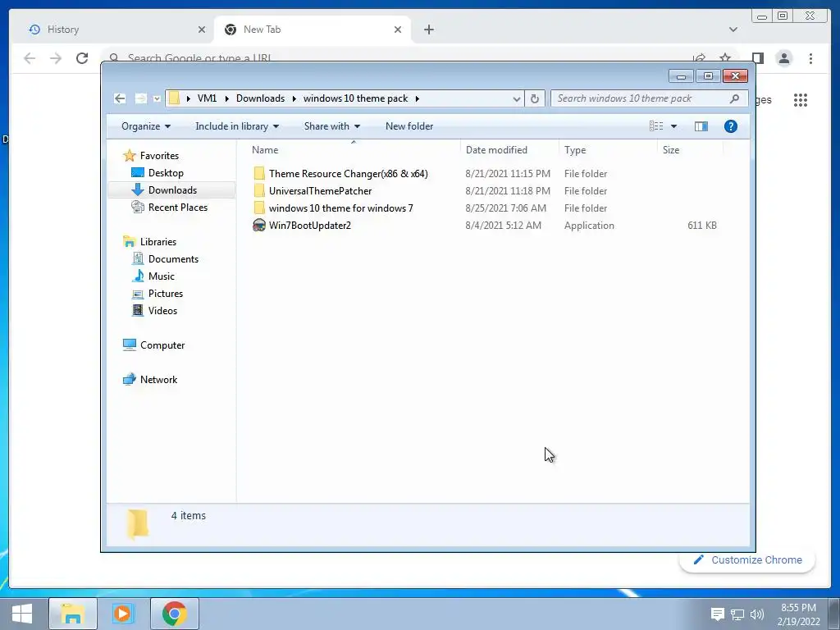840x630 pixels.
Task: Open Downloads in Favorites
Action: pyautogui.click(x=172, y=190)
